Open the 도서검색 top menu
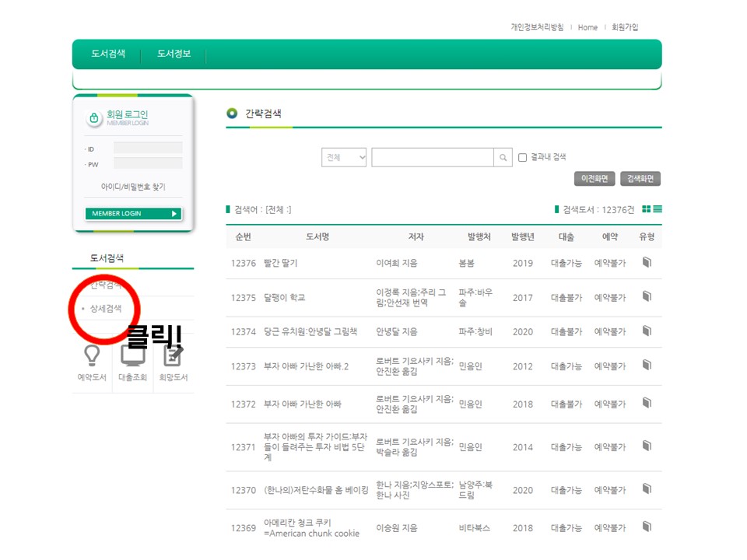The image size is (747, 560). (108, 54)
